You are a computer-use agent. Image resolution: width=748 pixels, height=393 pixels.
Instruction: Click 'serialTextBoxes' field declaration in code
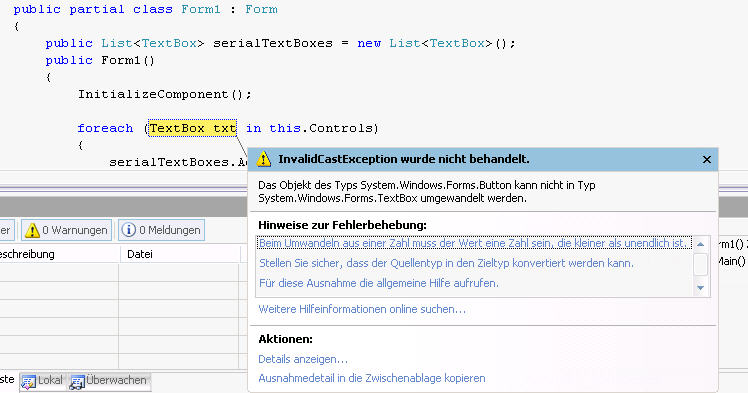(272, 43)
